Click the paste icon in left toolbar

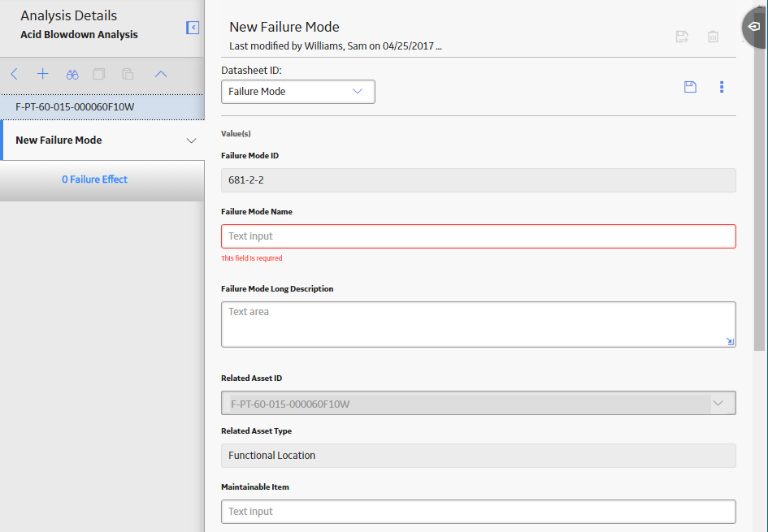tap(128, 75)
